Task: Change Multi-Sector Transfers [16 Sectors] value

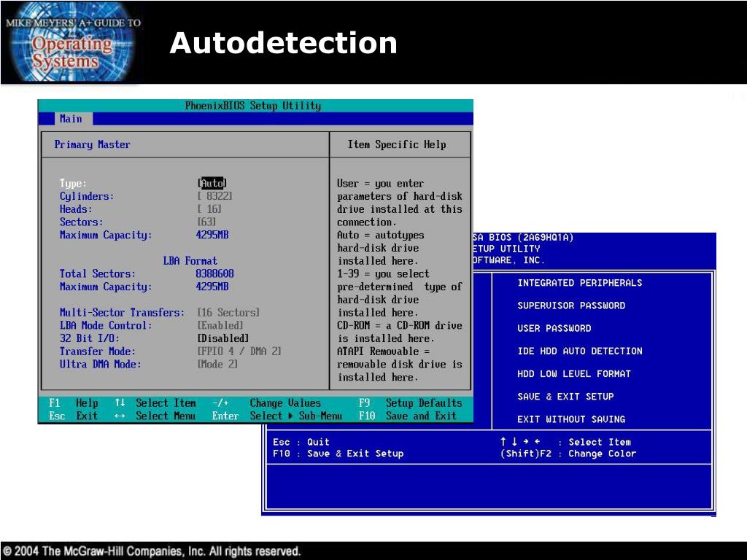Action: click(228, 312)
